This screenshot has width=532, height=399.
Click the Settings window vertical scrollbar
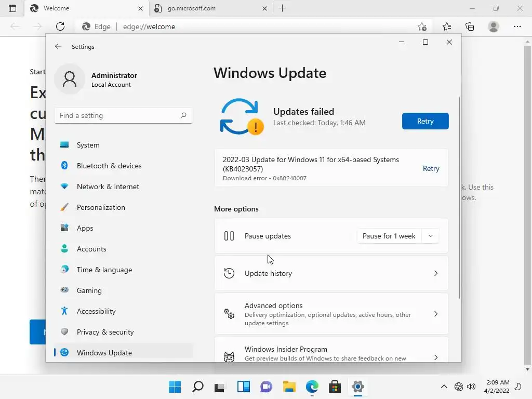(459, 198)
